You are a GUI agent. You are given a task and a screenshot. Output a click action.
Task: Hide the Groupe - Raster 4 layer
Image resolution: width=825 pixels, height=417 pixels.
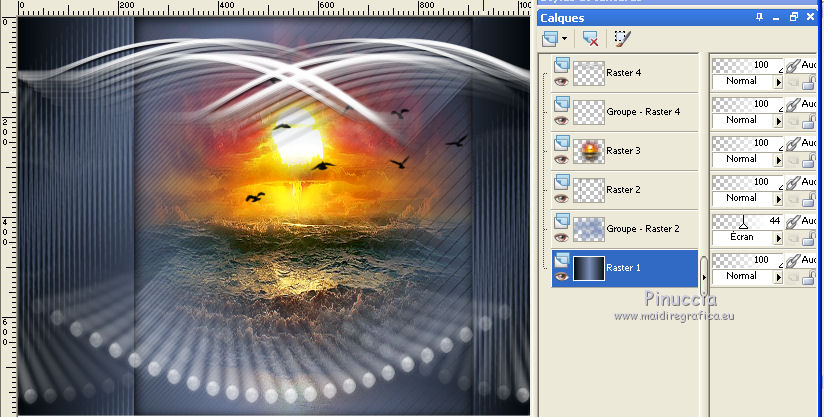click(561, 120)
